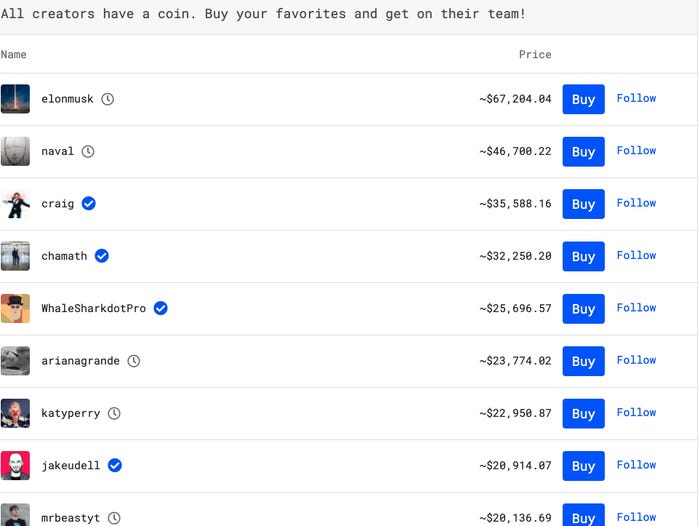Select the ~$32,250.20 price value
This screenshot has height=526, width=700.
tap(516, 256)
